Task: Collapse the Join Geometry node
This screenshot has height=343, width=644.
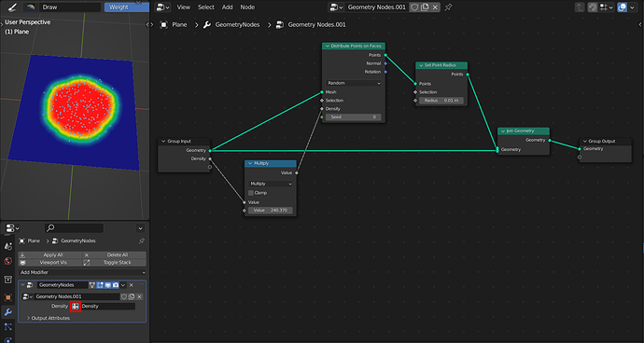Action: pos(503,130)
